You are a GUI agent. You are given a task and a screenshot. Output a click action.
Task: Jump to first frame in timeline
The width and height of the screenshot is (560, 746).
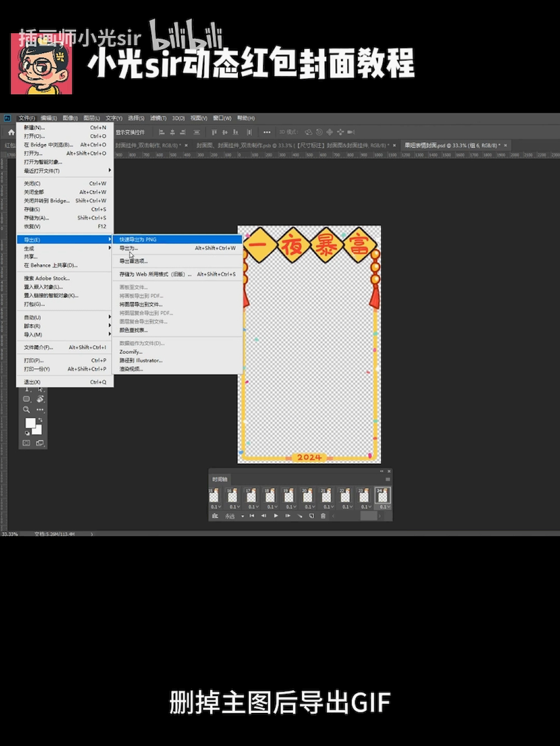pos(252,516)
